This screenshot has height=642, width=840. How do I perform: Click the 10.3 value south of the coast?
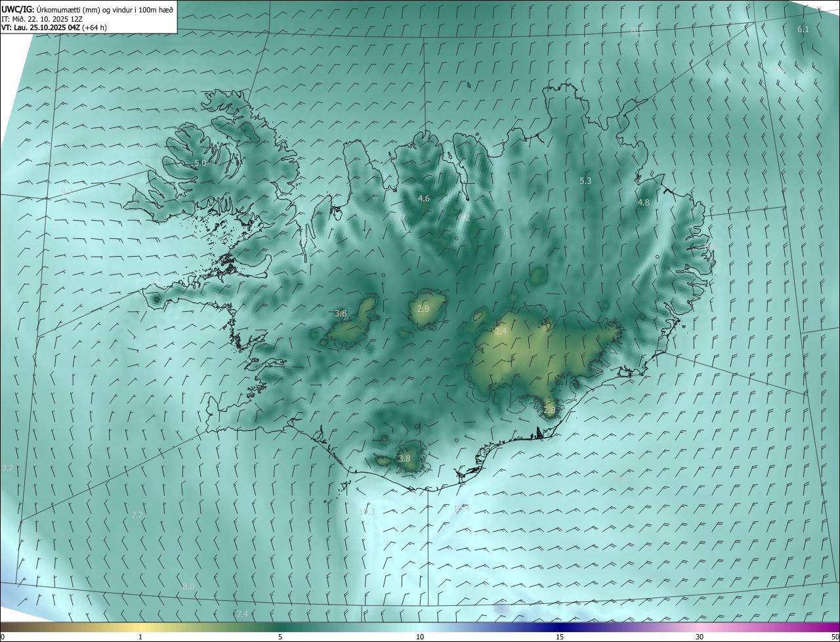click(x=367, y=511)
